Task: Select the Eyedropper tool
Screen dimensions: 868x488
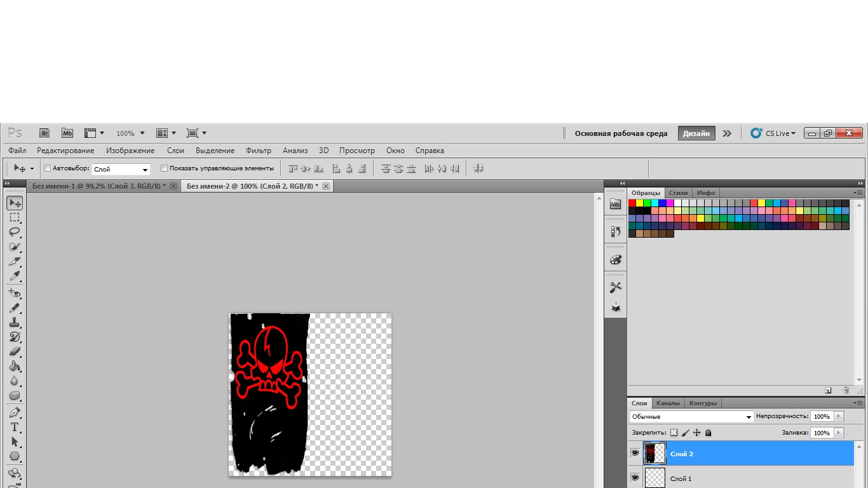Action: (15, 276)
